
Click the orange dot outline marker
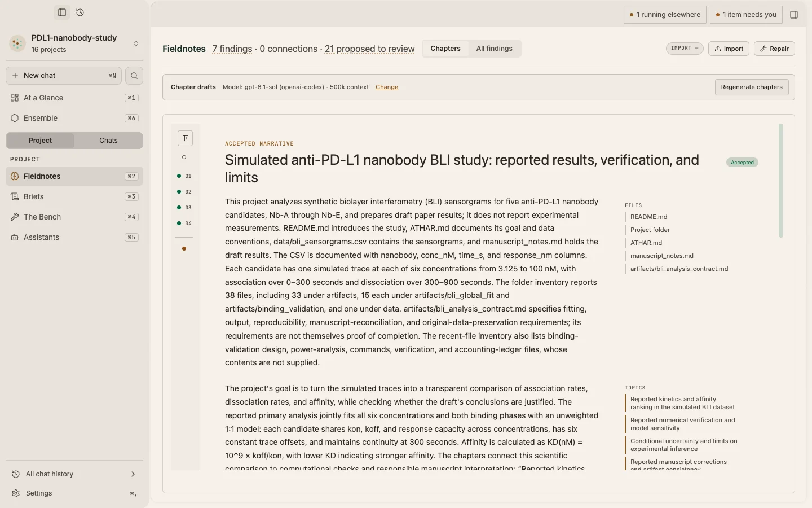click(184, 249)
